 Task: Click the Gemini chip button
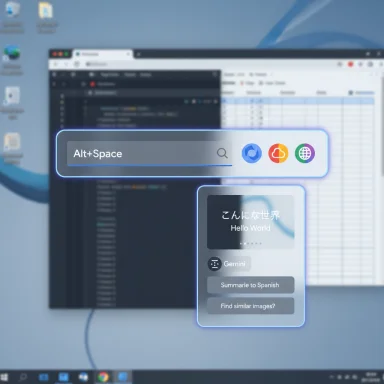tap(229, 264)
